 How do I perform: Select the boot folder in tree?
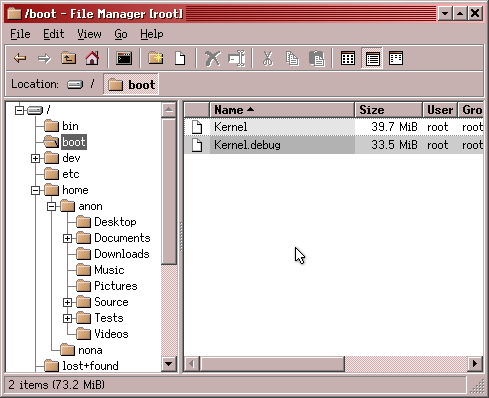tap(65, 142)
